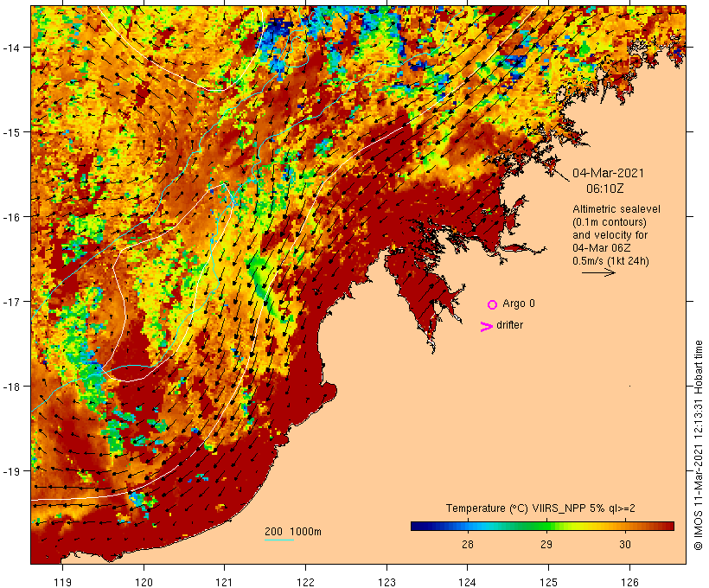Click the cyan 200m isobath legend line

point(279,540)
